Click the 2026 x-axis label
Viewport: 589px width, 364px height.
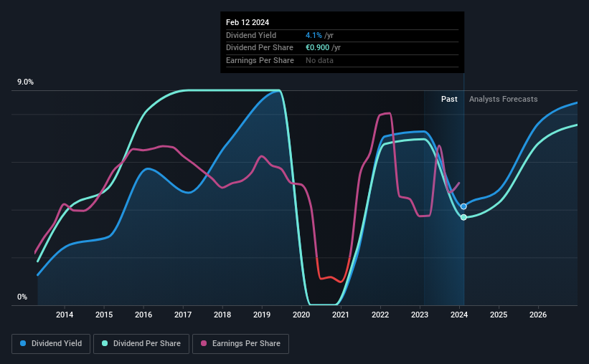coord(538,315)
